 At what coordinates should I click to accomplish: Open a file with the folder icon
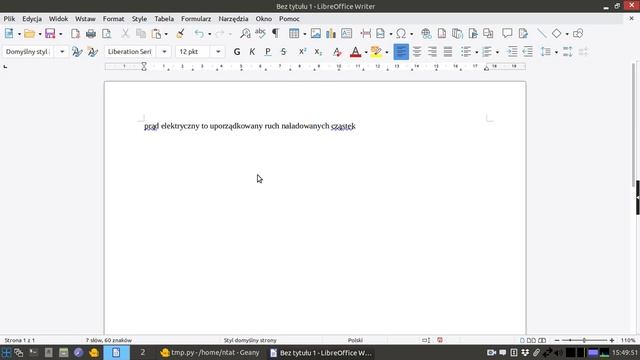(x=29, y=33)
